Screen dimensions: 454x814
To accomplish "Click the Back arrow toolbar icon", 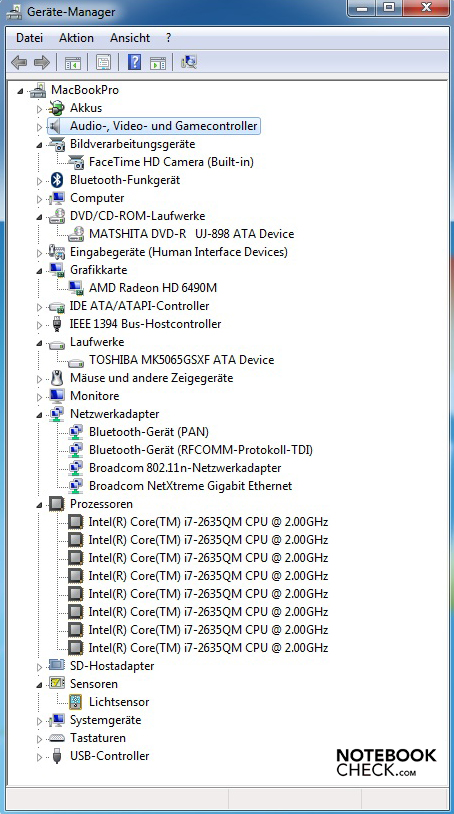I will pos(19,63).
